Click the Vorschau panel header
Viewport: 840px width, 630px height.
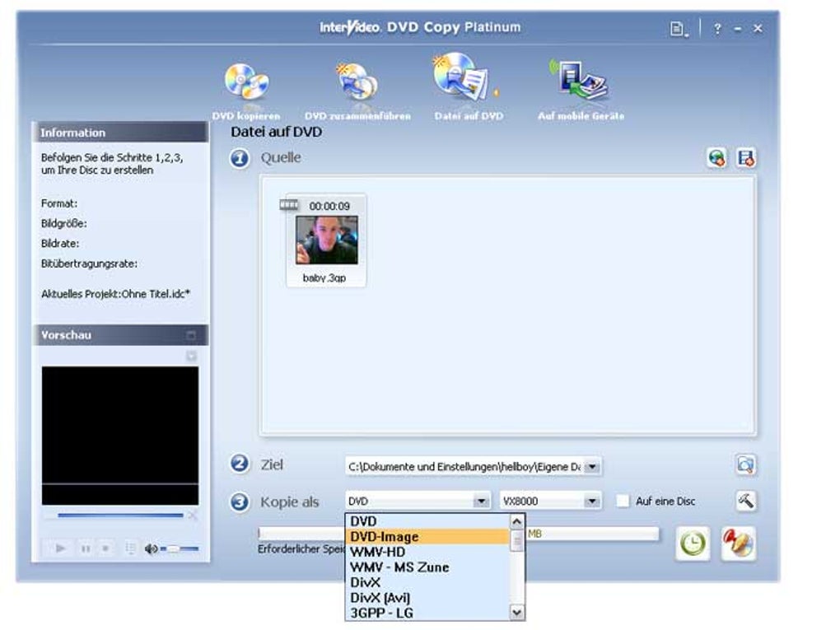120,335
